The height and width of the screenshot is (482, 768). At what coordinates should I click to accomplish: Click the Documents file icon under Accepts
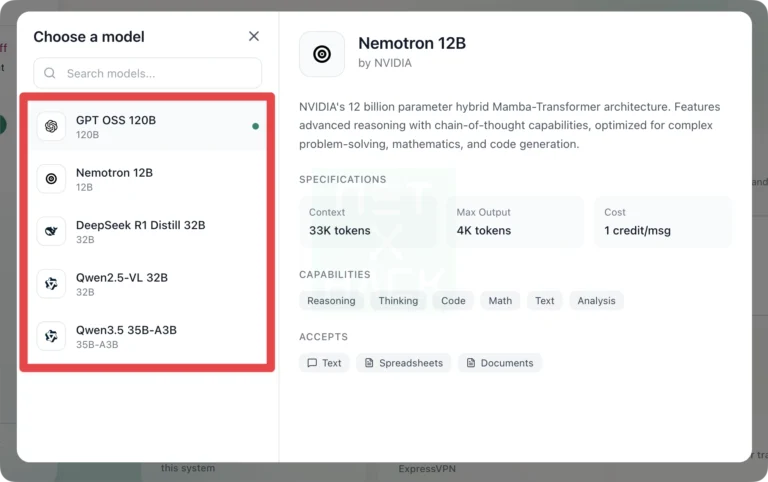470,363
